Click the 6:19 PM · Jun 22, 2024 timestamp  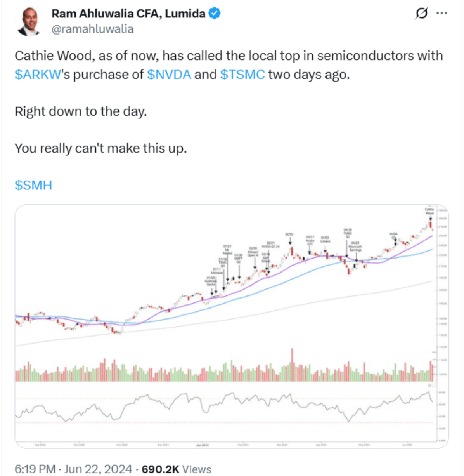73,469
